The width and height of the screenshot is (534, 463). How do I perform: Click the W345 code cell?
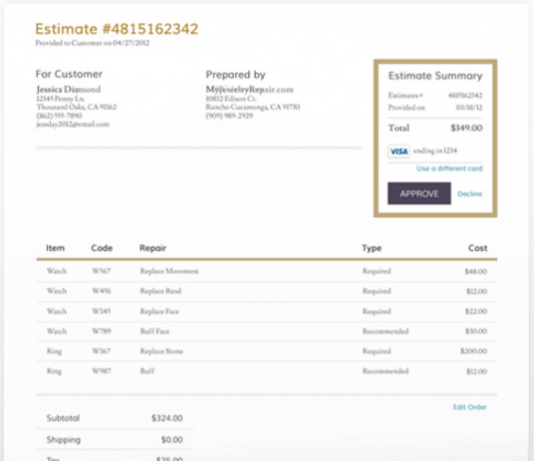tap(101, 312)
